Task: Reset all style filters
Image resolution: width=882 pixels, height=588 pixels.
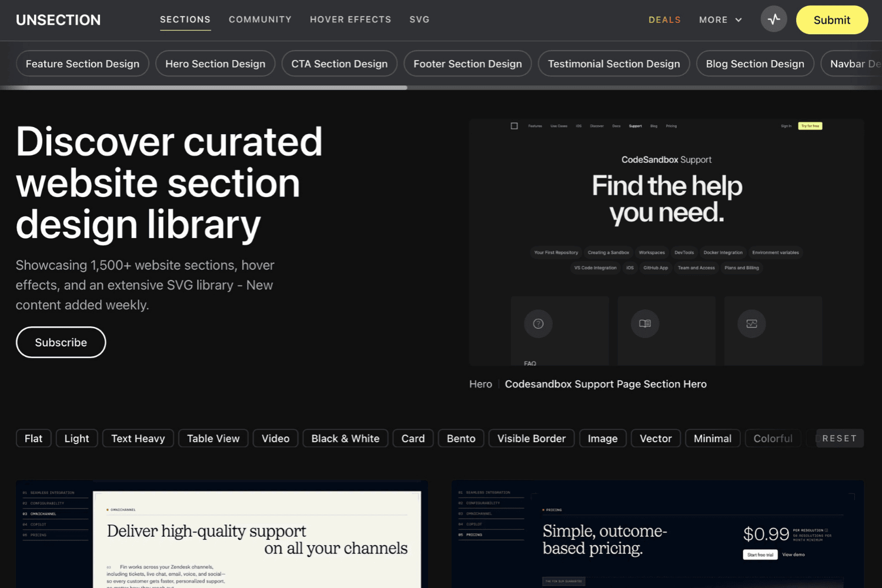Action: (x=839, y=439)
